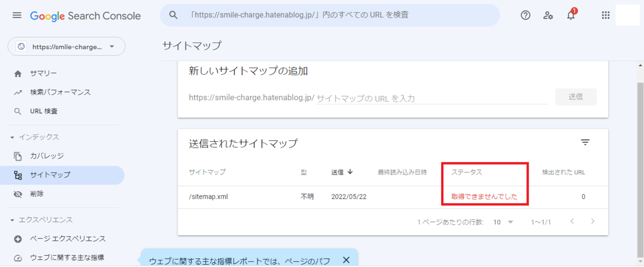Click the ステータス column header

(x=466, y=172)
